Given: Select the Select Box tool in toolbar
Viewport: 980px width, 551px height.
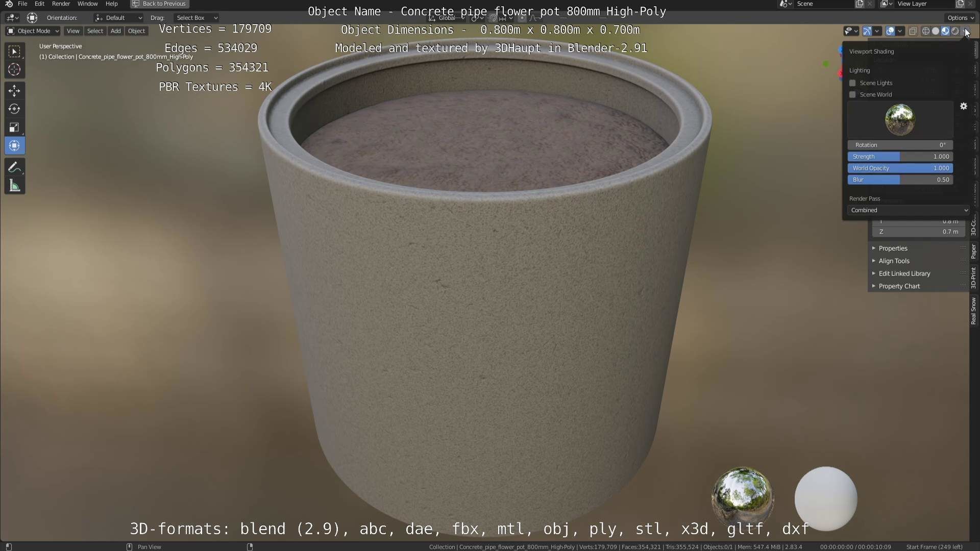Looking at the screenshot, I should click(14, 52).
